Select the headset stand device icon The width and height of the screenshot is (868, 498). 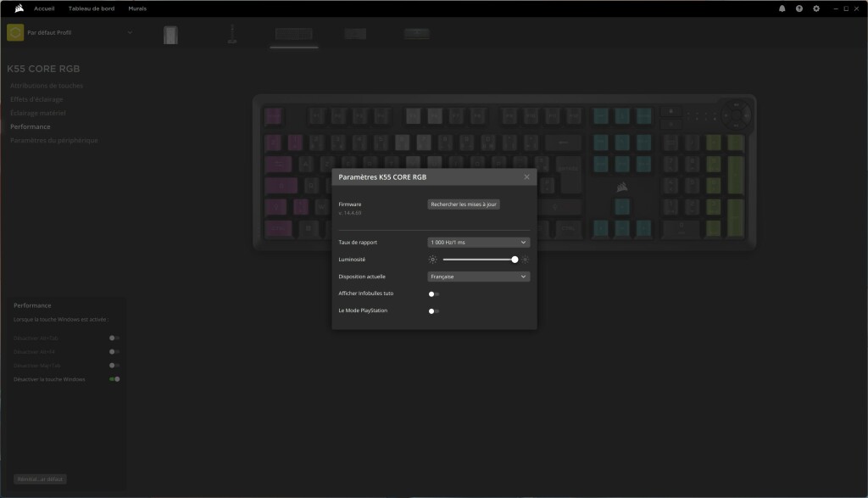231,34
